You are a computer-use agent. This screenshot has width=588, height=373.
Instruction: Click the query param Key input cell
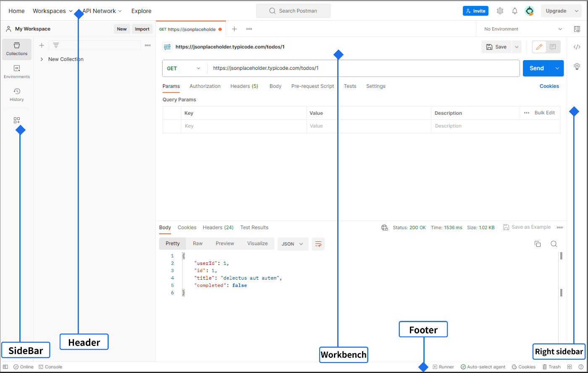(x=244, y=126)
